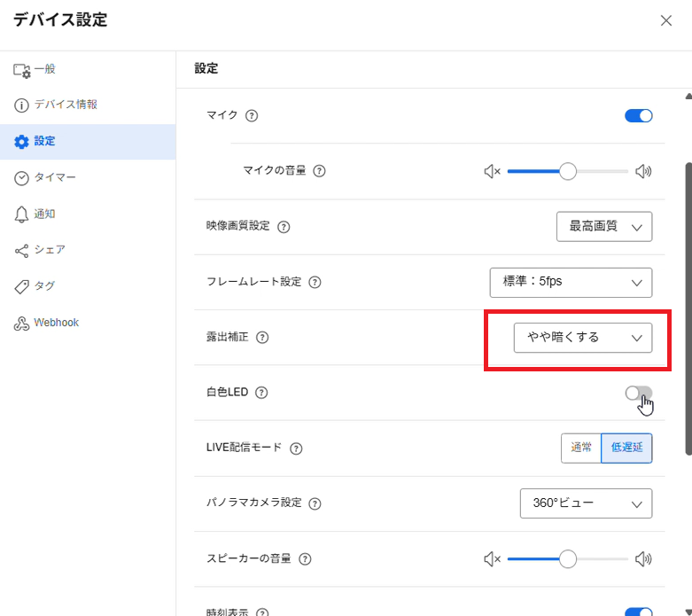Click the help icon beside パノラマカメラ設定
The image size is (692, 616).
pyautogui.click(x=315, y=503)
